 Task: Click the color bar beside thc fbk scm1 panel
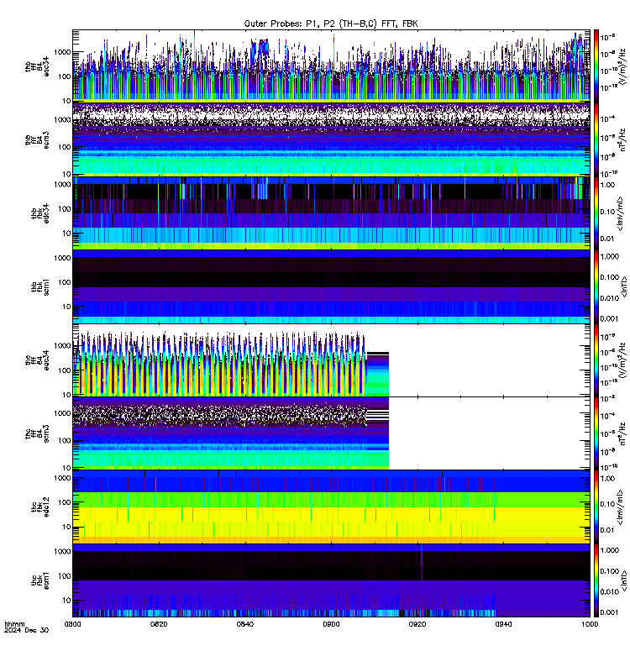(x=596, y=580)
